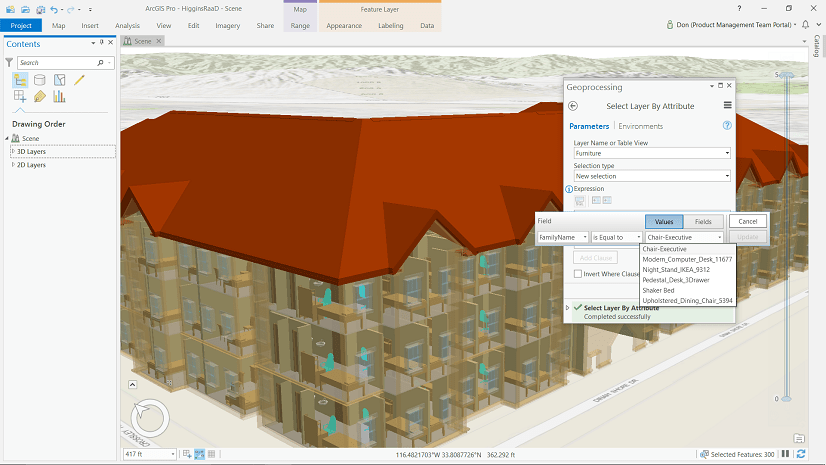The image size is (826, 465).
Task: Open the geoprocessing tool help icon
Action: tap(727, 125)
